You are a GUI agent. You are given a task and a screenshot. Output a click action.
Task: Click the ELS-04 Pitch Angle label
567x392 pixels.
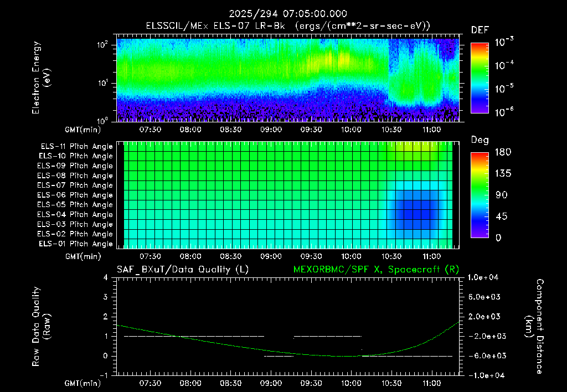(x=75, y=214)
